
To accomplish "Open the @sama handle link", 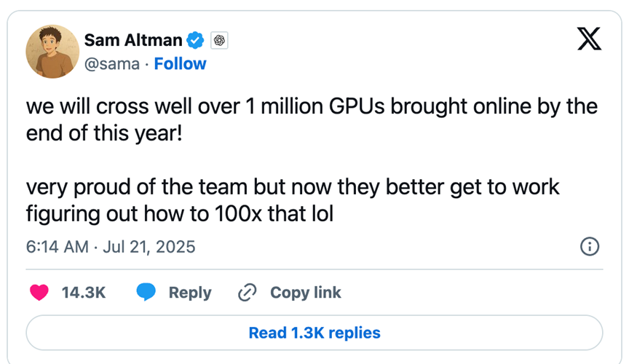I will pyautogui.click(x=111, y=64).
